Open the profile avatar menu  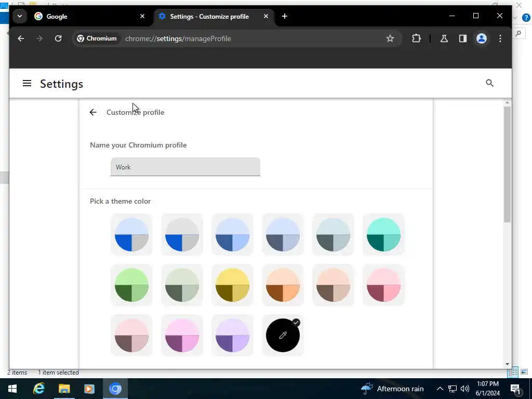tap(482, 38)
